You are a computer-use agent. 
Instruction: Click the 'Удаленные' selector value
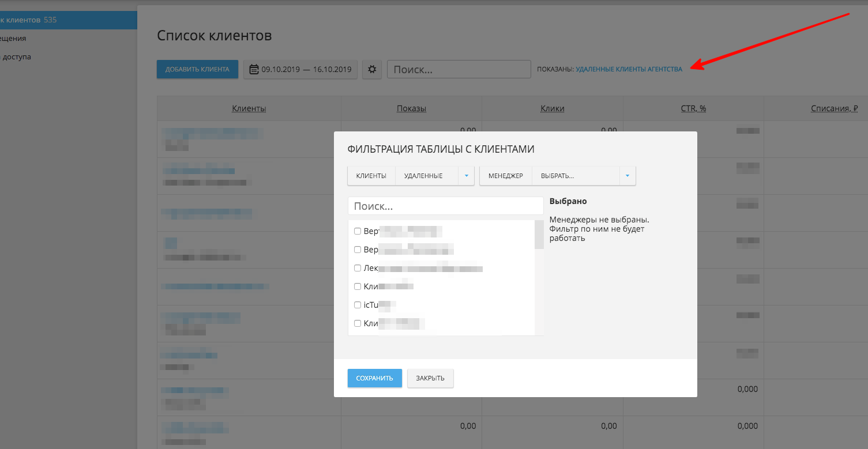[427, 176]
